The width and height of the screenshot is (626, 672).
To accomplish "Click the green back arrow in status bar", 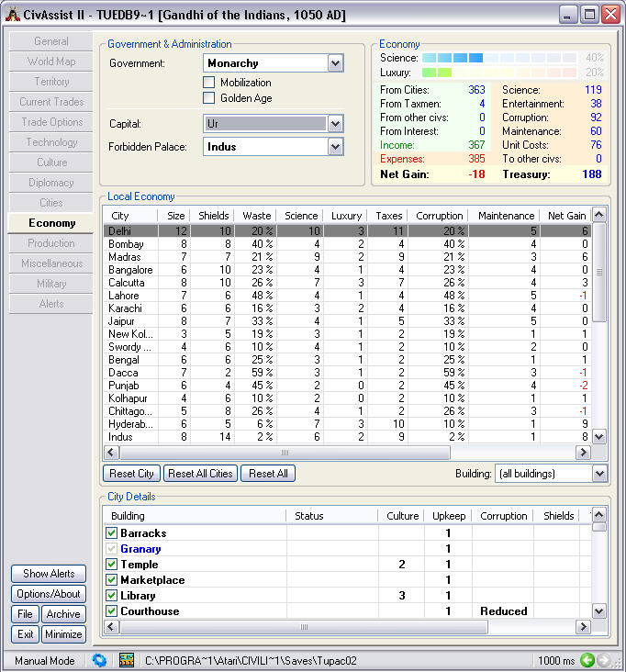I will click(587, 660).
